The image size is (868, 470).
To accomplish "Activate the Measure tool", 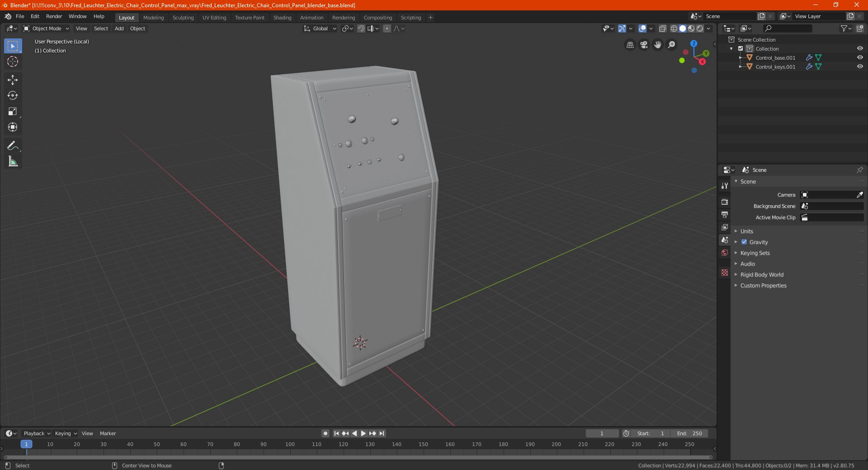I will (x=13, y=161).
